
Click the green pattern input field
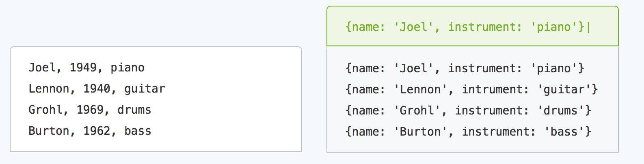[x=473, y=26]
